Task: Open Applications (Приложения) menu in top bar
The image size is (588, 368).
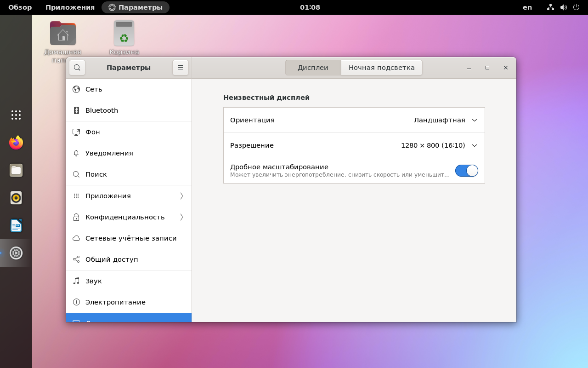Action: coord(70,7)
